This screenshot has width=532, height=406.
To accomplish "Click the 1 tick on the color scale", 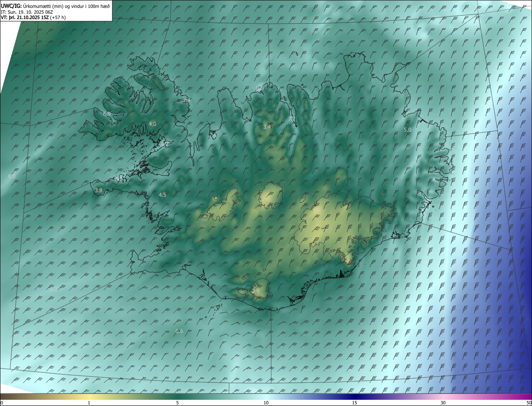I will tap(89, 403).
